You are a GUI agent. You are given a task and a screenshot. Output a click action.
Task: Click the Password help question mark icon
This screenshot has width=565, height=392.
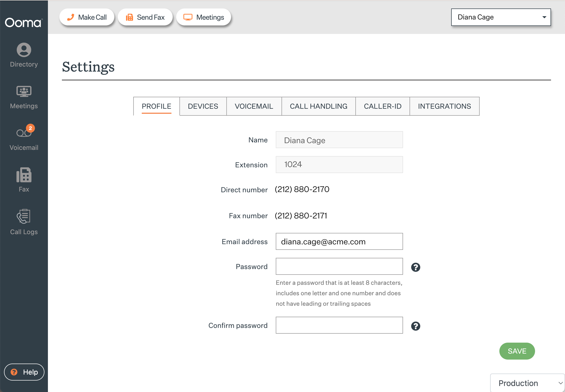point(416,267)
